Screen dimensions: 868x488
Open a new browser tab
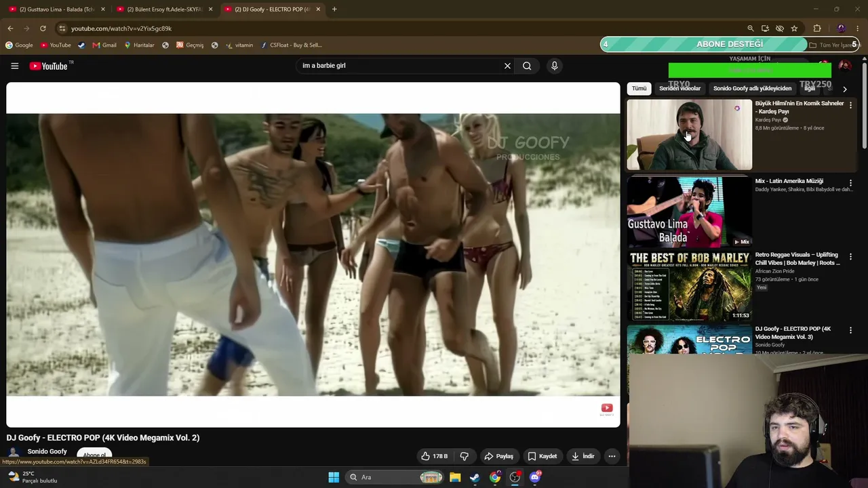[334, 9]
